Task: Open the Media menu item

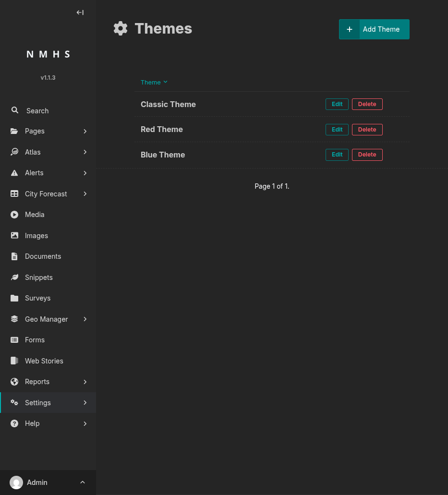Action: (48, 215)
